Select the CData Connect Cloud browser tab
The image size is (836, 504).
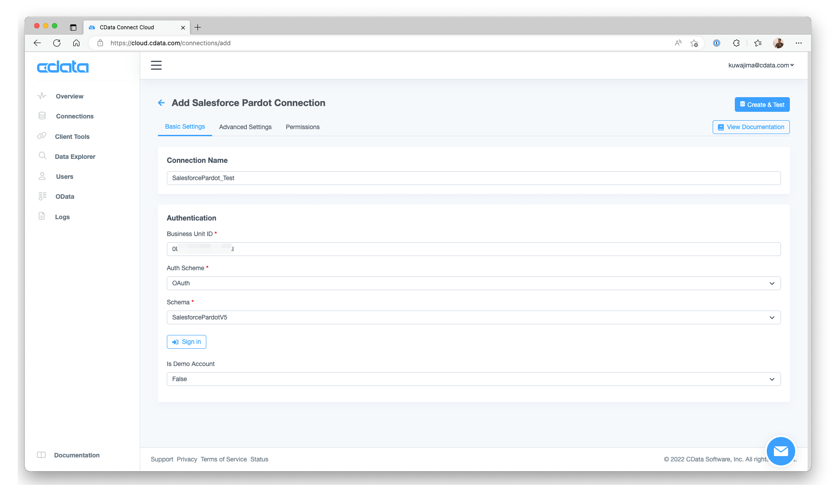point(137,27)
